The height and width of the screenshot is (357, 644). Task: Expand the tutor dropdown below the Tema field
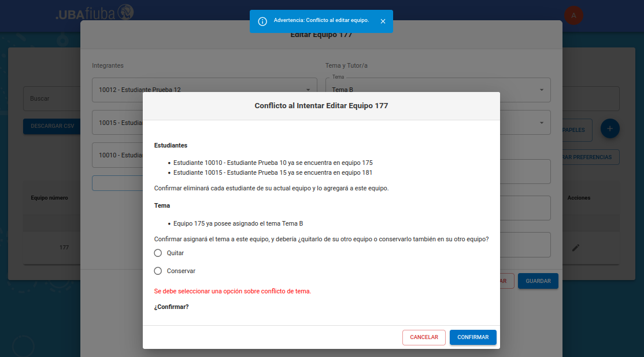(x=541, y=123)
